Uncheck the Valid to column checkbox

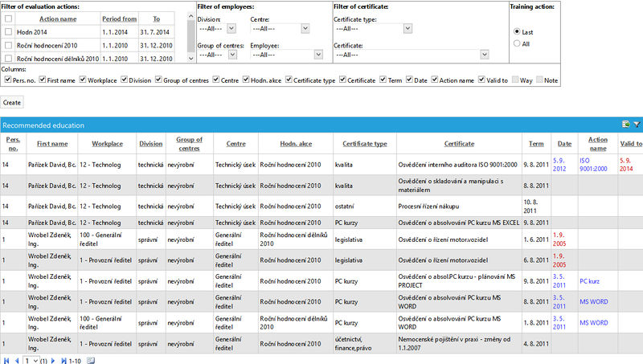(x=481, y=80)
